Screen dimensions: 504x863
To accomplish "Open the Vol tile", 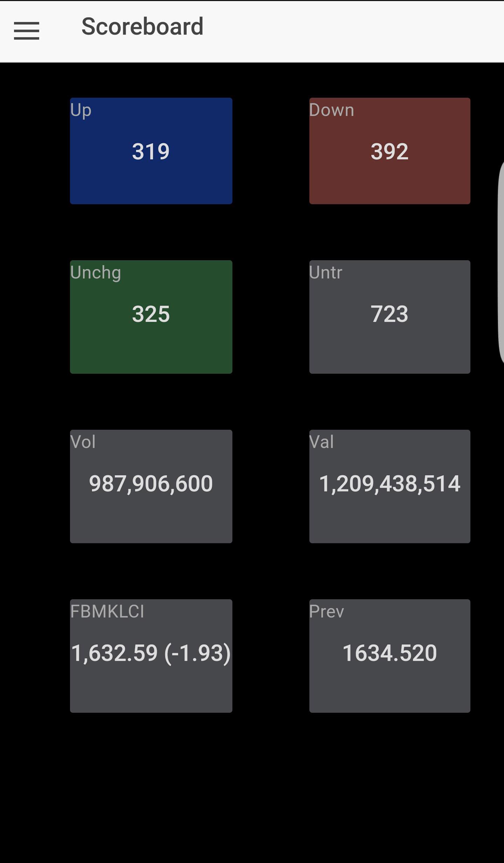I will click(x=151, y=486).
